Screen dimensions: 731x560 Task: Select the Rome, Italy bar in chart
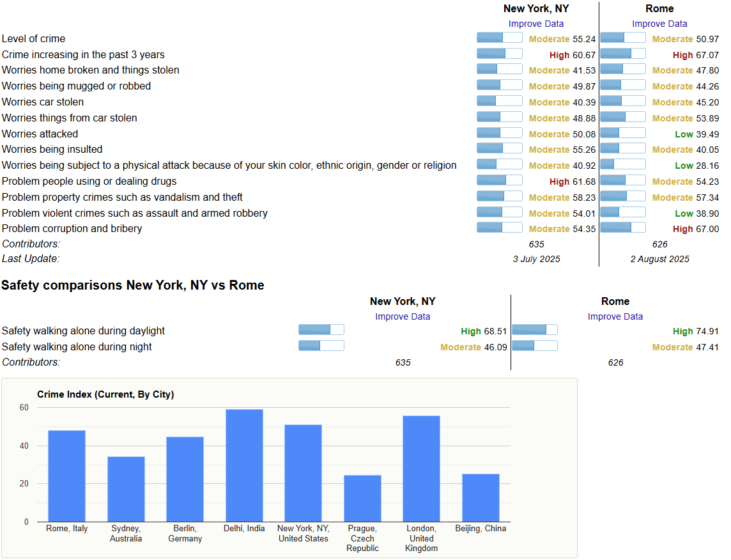(x=66, y=476)
